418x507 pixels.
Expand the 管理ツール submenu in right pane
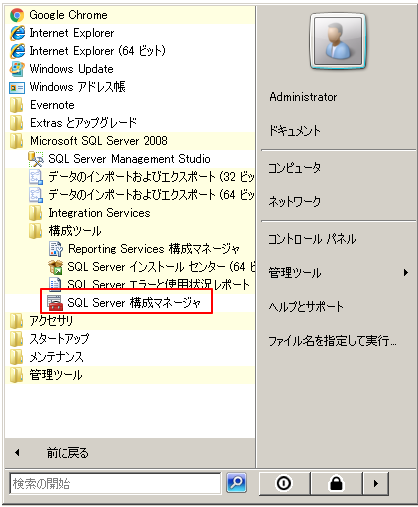click(338, 273)
